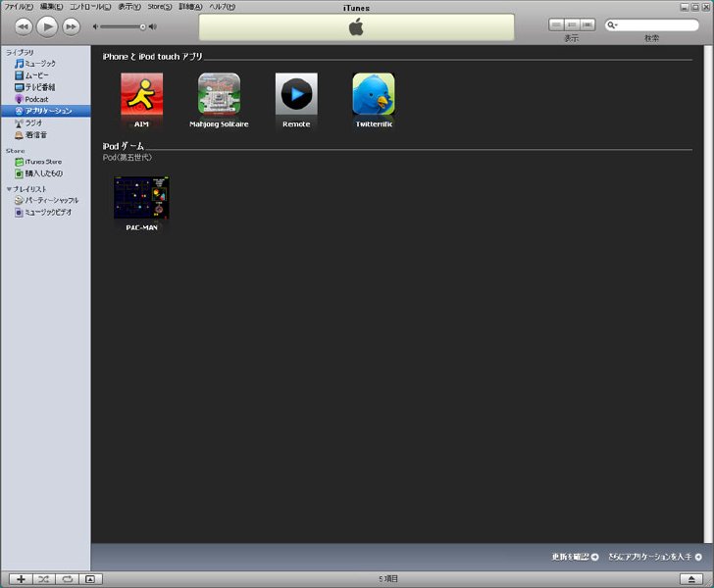The width and height of the screenshot is (714, 588).
Task: Click the AIM label text
Action: tap(141, 123)
